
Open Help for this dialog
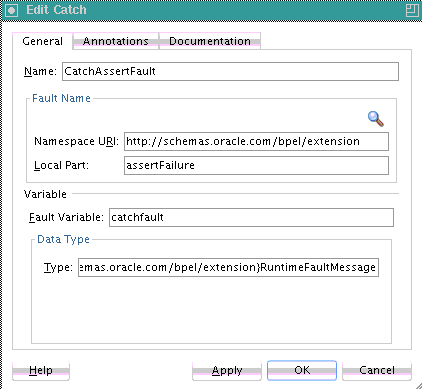point(41,370)
